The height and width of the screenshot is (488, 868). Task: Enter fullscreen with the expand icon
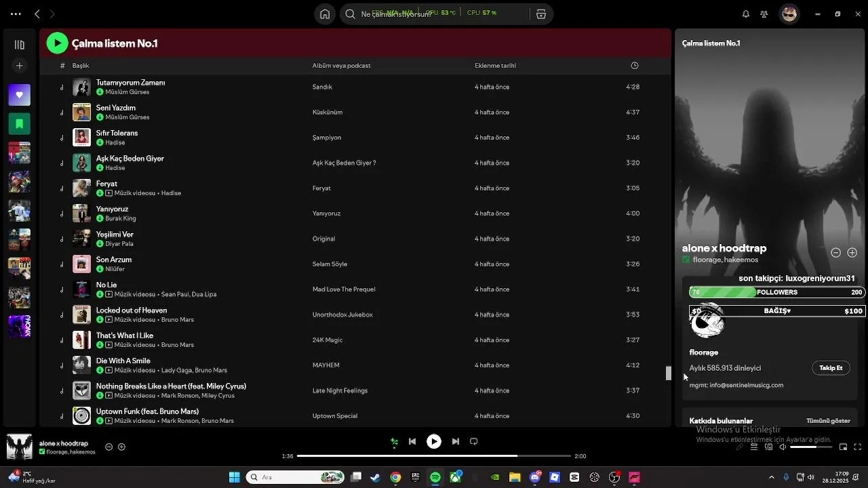pyautogui.click(x=857, y=447)
